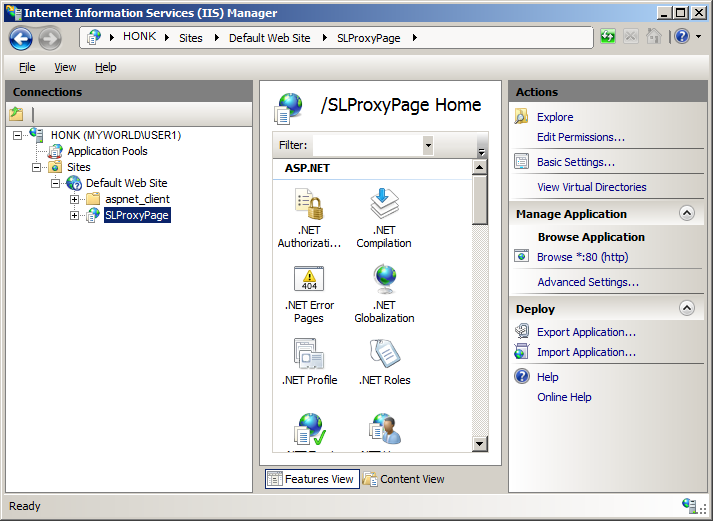
Task: Click the features list scroll-up arrow
Action: 480,167
